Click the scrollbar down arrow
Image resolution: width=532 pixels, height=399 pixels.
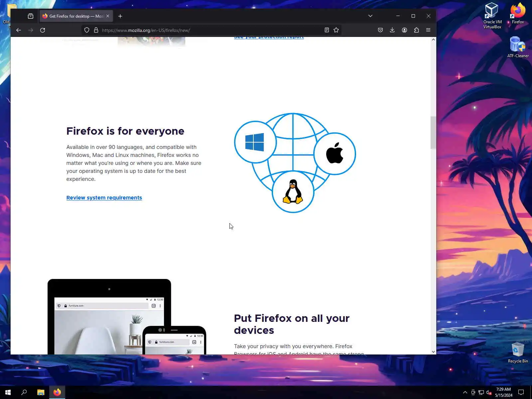[433, 351]
